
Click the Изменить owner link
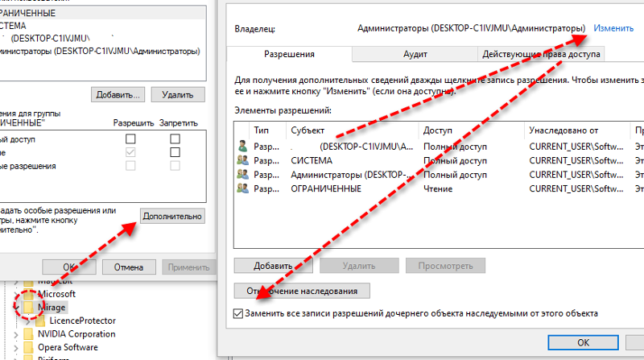coord(613,28)
